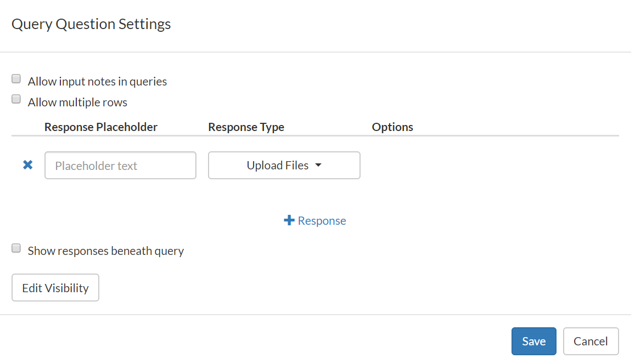Click the Response Placeholder column header
This screenshot has height=364, width=635.
click(x=100, y=127)
